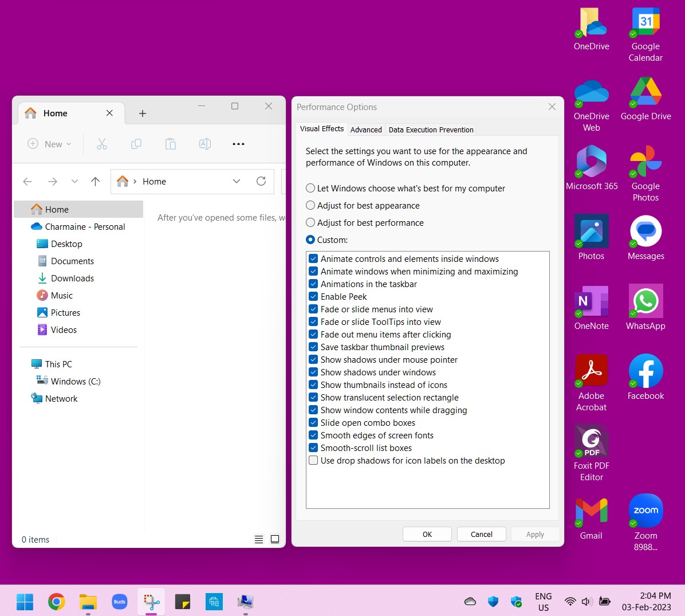The image size is (685, 616).
Task: Click the Windows Start button on taskbar
Action: pyautogui.click(x=25, y=602)
